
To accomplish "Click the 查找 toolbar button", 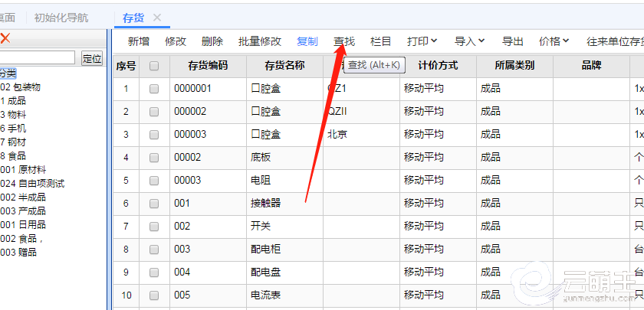I will [x=344, y=41].
